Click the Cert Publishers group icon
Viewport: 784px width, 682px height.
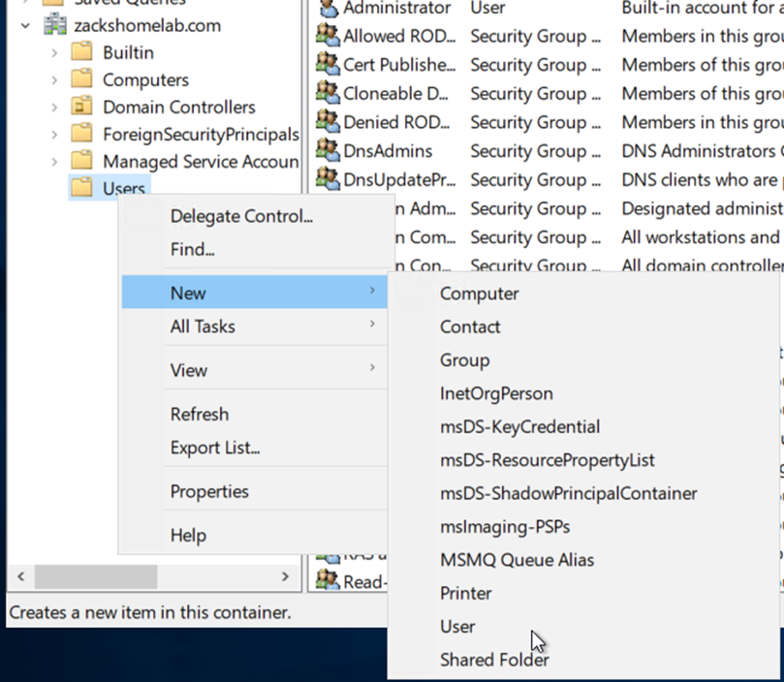click(x=328, y=64)
